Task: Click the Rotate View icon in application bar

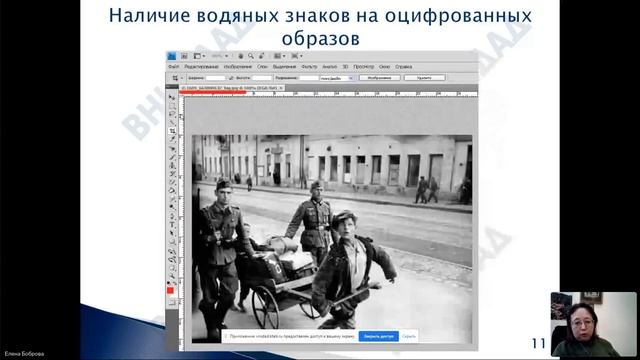Action: (x=261, y=56)
